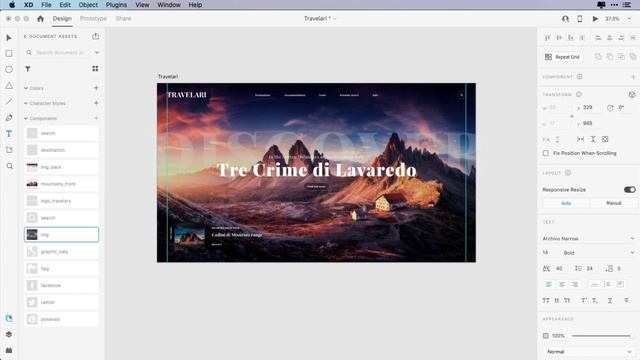Open the File menu

(46, 5)
